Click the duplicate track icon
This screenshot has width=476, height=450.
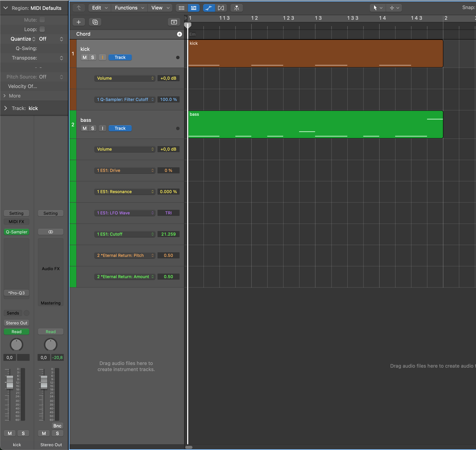click(x=95, y=22)
